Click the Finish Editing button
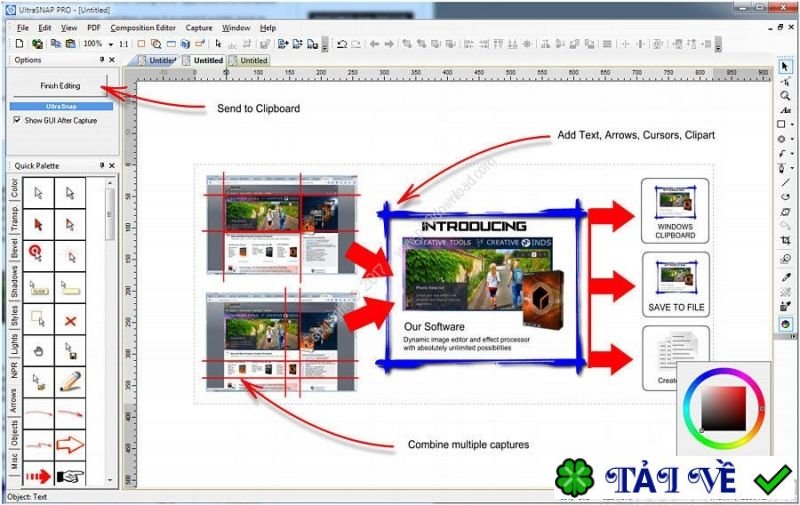This screenshot has height=505, width=800. coord(60,86)
